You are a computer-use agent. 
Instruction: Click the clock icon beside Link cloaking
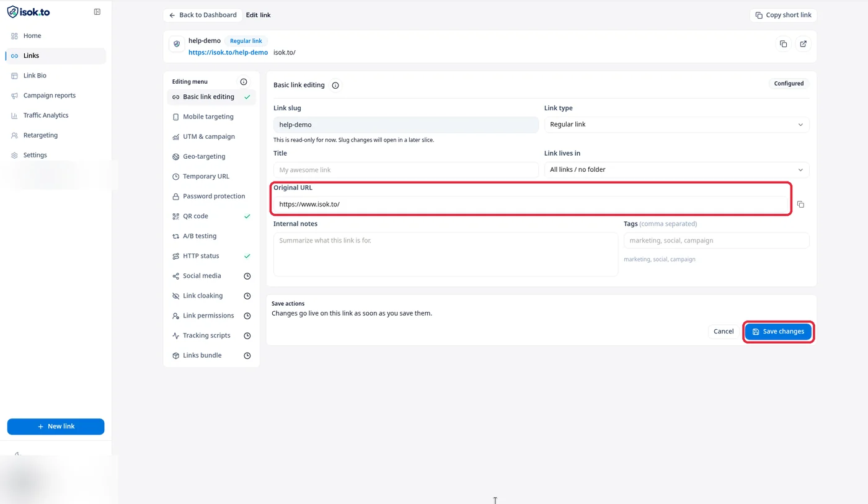[247, 296]
